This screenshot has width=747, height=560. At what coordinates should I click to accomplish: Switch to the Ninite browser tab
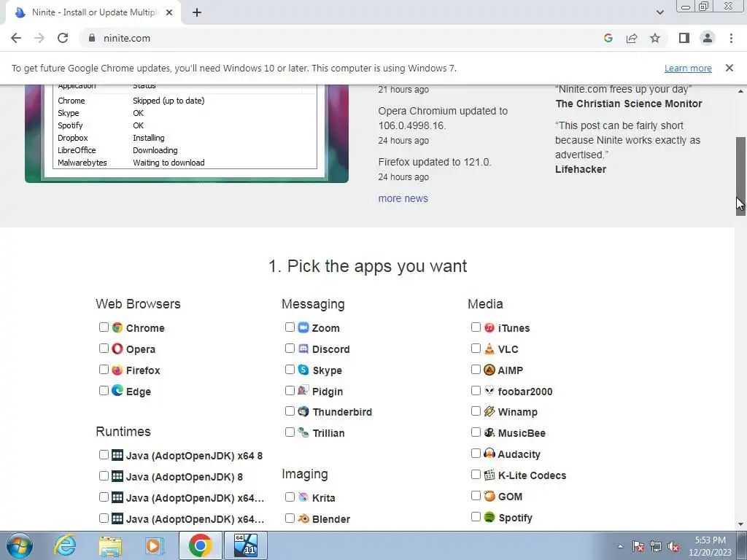pyautogui.click(x=93, y=13)
